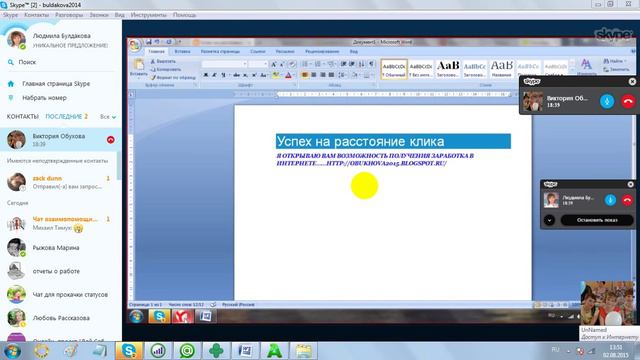Click Save icon in Word quick access toolbar
Image resolution: width=640 pixels, height=360 pixels.
coord(149,42)
